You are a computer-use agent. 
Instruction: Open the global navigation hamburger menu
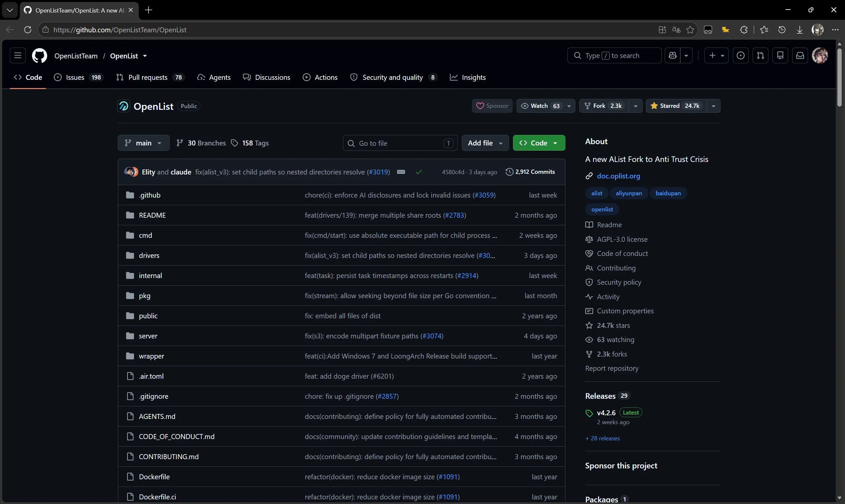18,56
